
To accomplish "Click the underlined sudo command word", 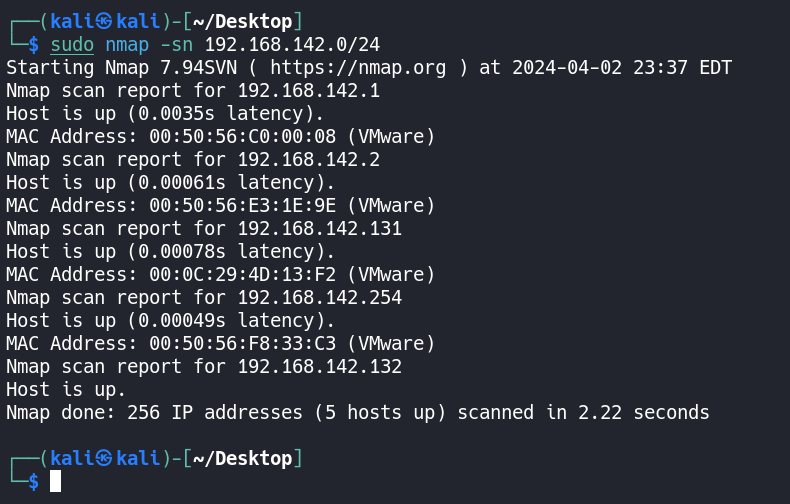I will (x=72, y=44).
